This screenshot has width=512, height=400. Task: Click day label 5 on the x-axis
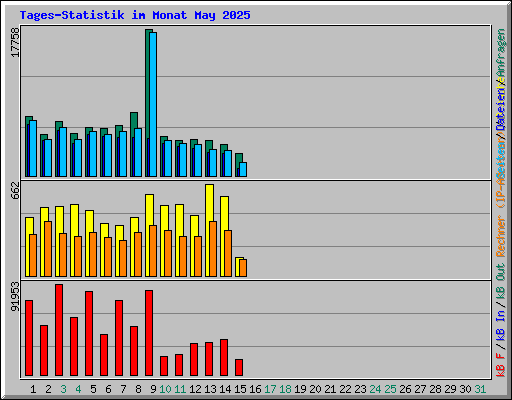coord(93,389)
